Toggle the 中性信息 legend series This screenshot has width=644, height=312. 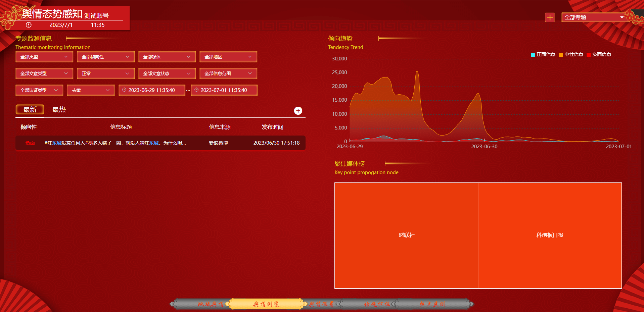[571, 54]
